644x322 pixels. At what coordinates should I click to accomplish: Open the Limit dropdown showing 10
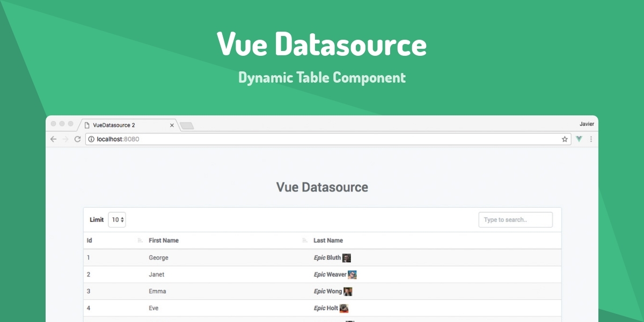117,219
